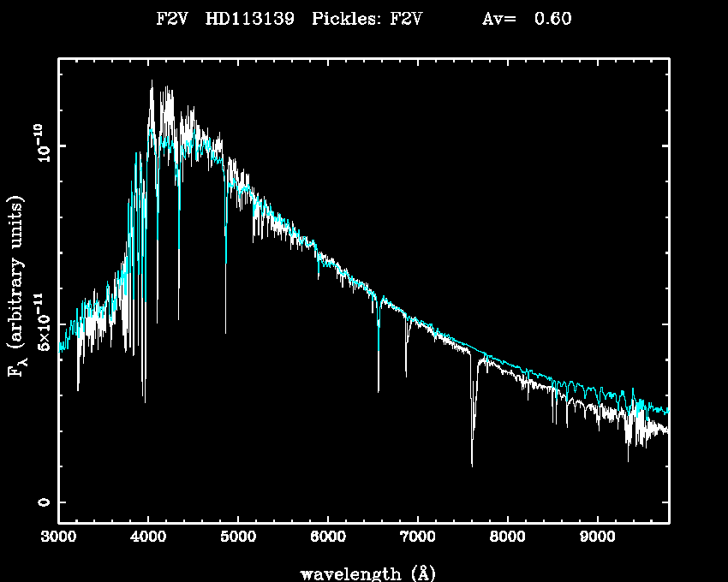Click the 5000 wavelength tick label
728x582 pixels.
(x=238, y=537)
